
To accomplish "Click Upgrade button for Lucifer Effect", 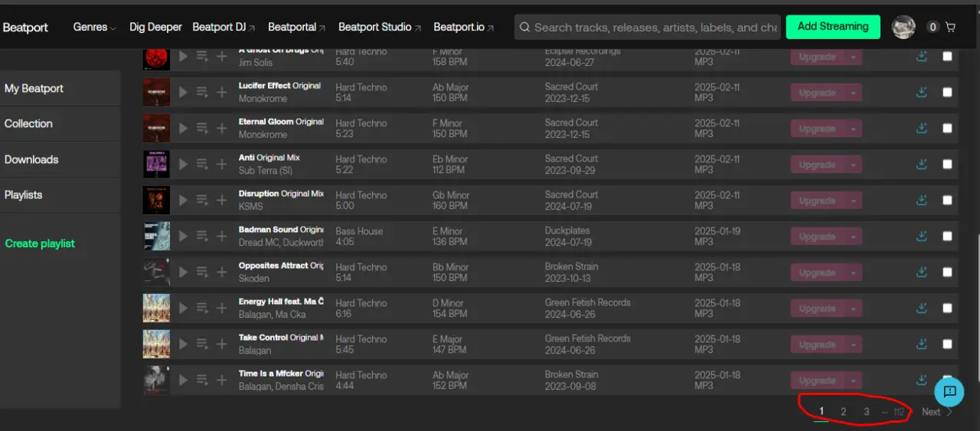I will point(818,93).
